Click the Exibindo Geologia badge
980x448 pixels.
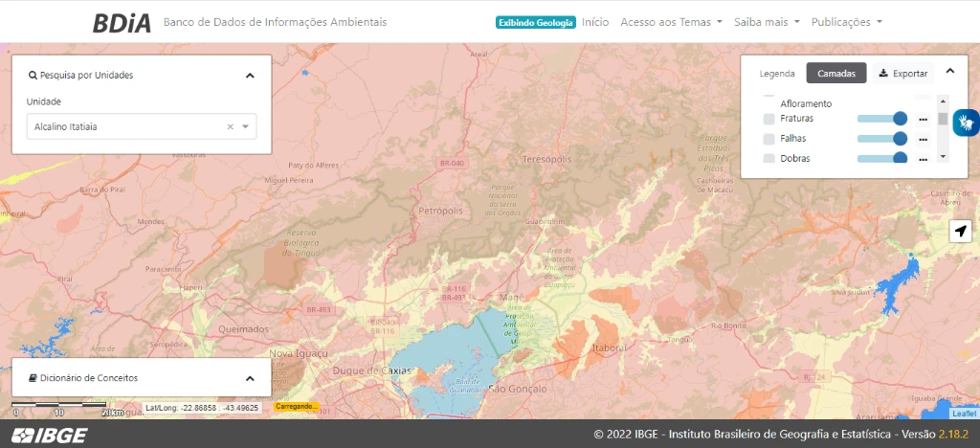click(x=536, y=22)
